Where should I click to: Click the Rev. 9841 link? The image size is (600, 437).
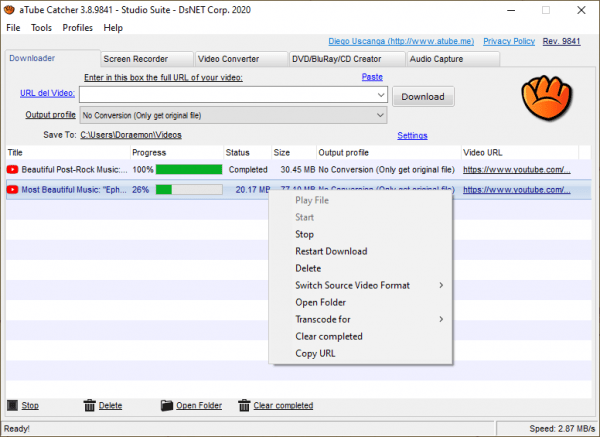click(561, 41)
